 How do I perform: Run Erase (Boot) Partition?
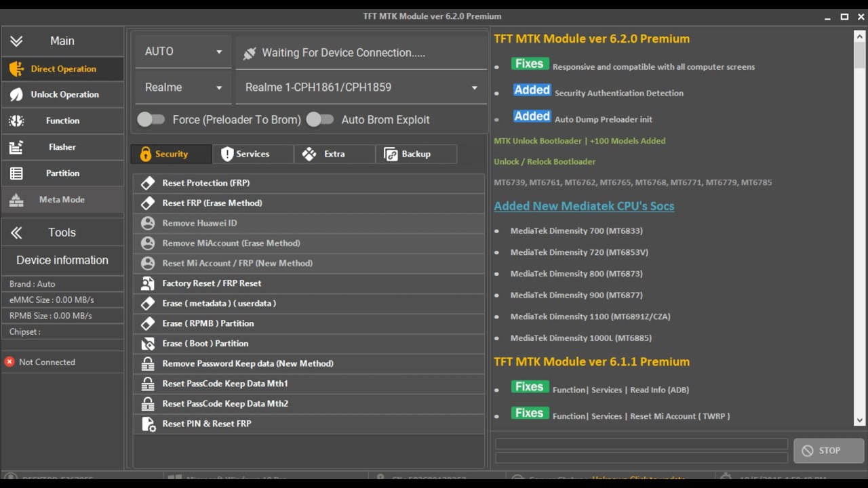pyautogui.click(x=309, y=344)
